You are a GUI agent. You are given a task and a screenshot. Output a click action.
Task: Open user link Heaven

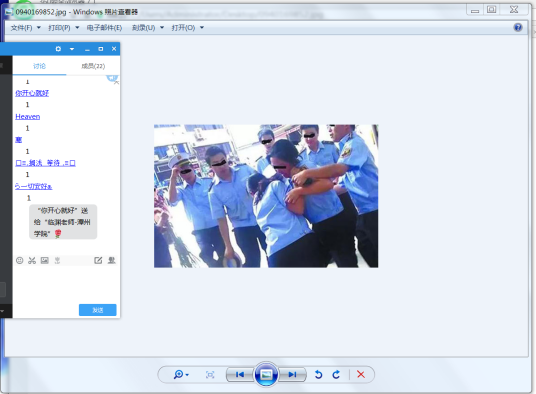coord(27,117)
